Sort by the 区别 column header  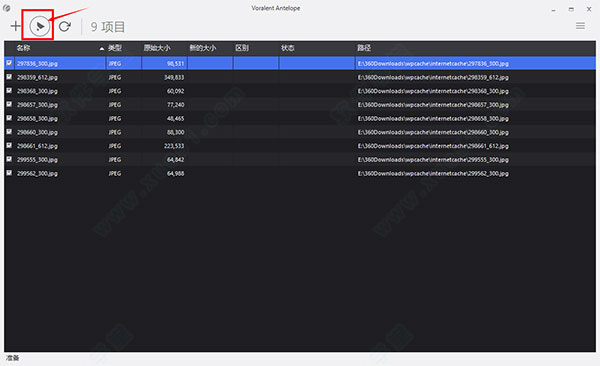[x=242, y=48]
